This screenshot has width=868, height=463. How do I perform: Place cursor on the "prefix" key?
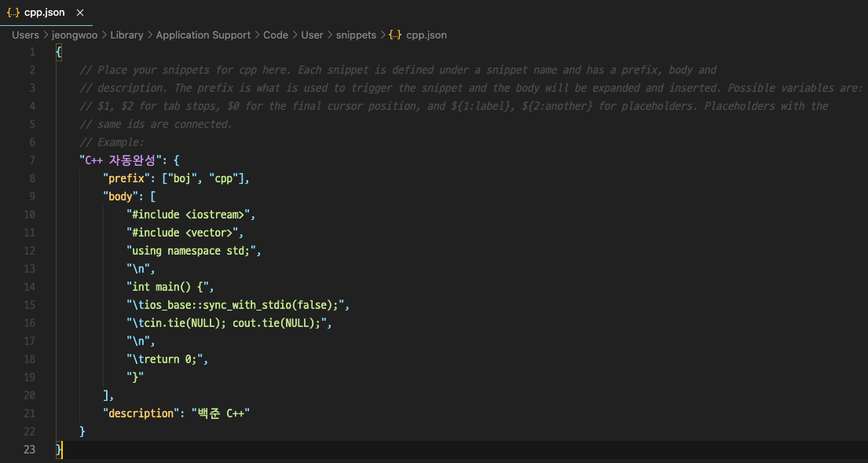pos(126,178)
